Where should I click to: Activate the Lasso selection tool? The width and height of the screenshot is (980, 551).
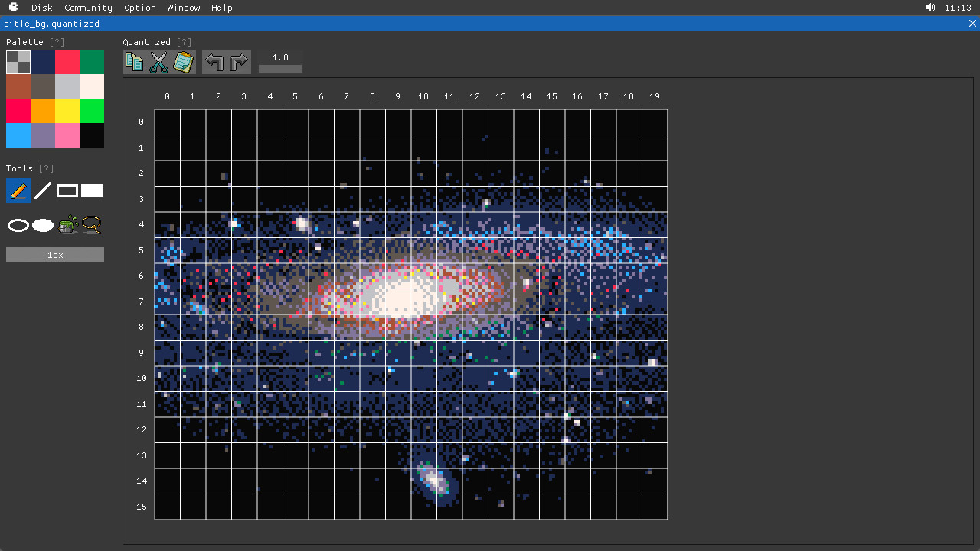coord(92,225)
